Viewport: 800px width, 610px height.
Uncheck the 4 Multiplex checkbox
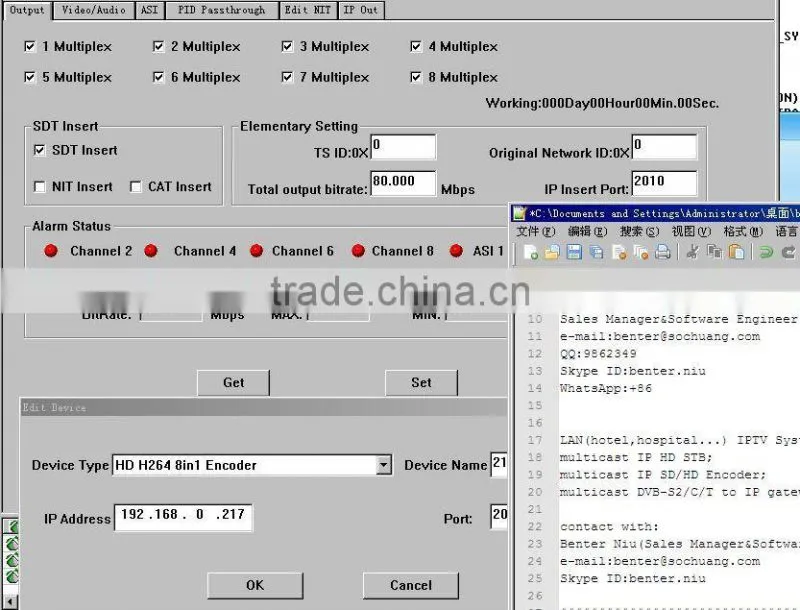point(416,47)
